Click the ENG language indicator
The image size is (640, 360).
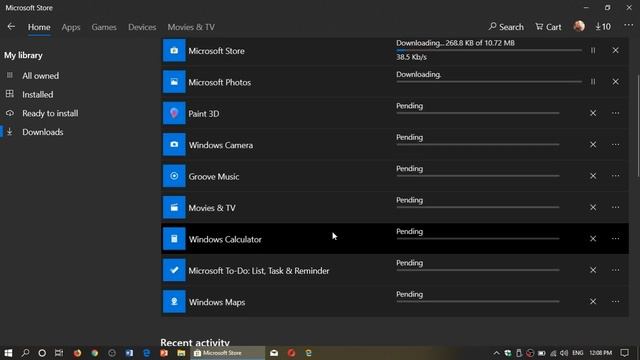(578, 353)
